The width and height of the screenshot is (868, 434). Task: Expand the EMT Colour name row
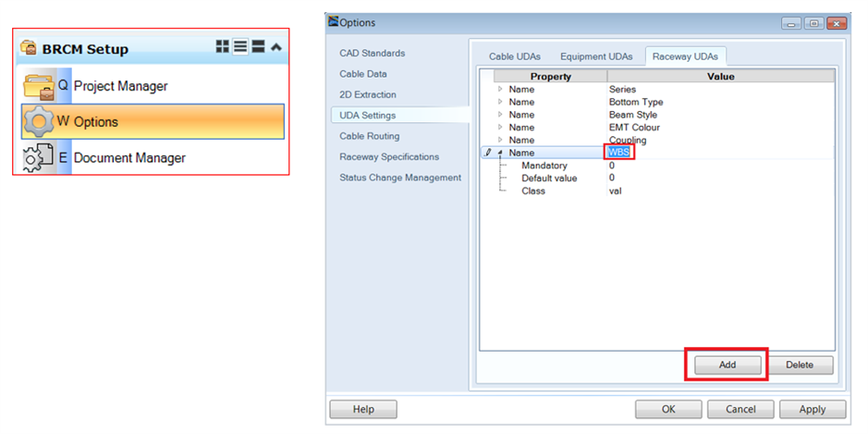(x=500, y=128)
